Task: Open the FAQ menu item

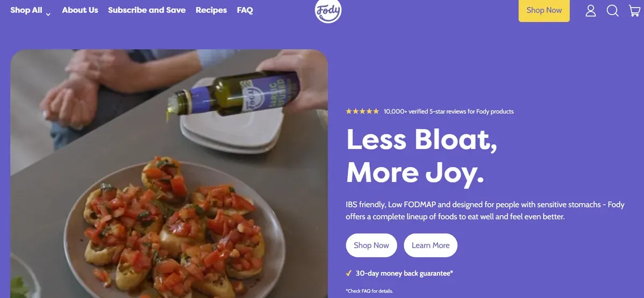Action: coord(245,10)
